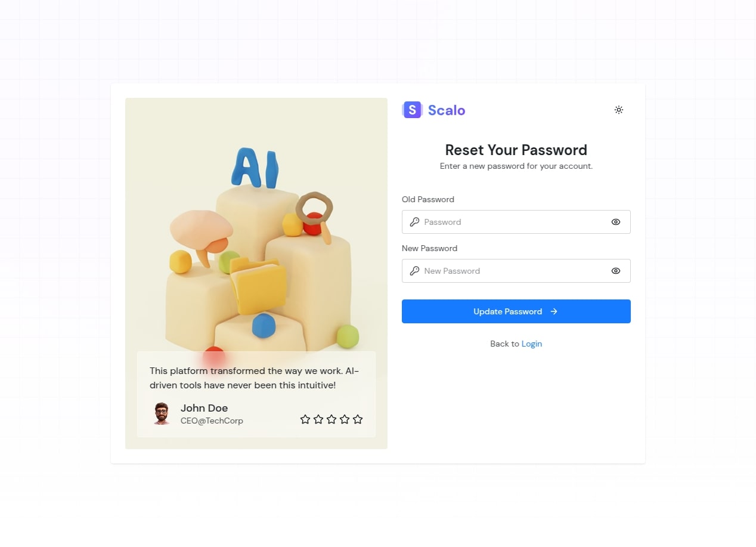The height and width of the screenshot is (547, 756).
Task: Focus the New Password input field
Action: coord(516,271)
